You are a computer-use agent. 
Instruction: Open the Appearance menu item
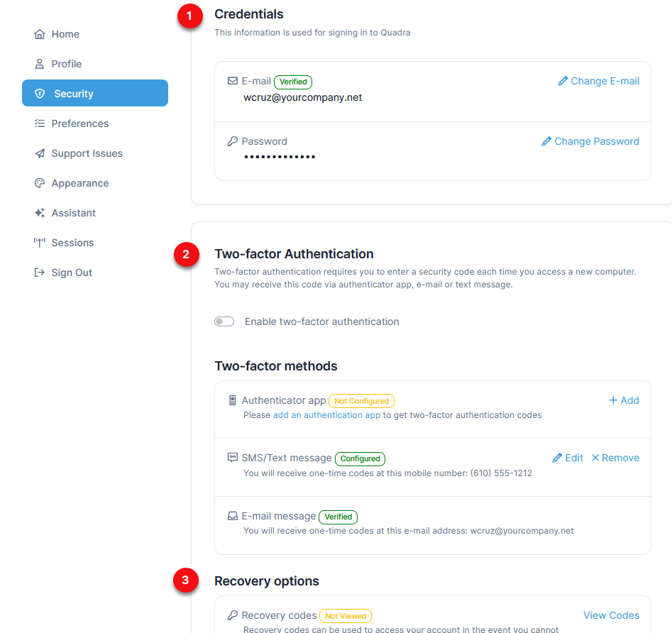point(79,183)
